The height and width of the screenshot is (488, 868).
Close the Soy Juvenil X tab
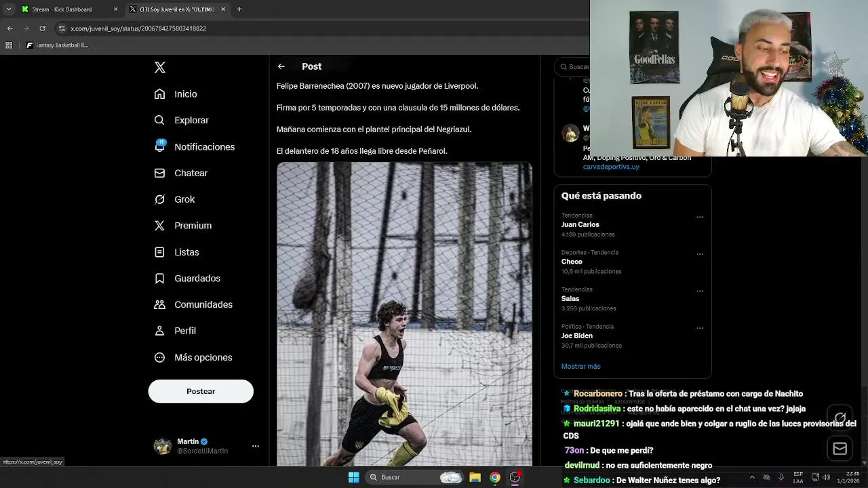pos(223,9)
